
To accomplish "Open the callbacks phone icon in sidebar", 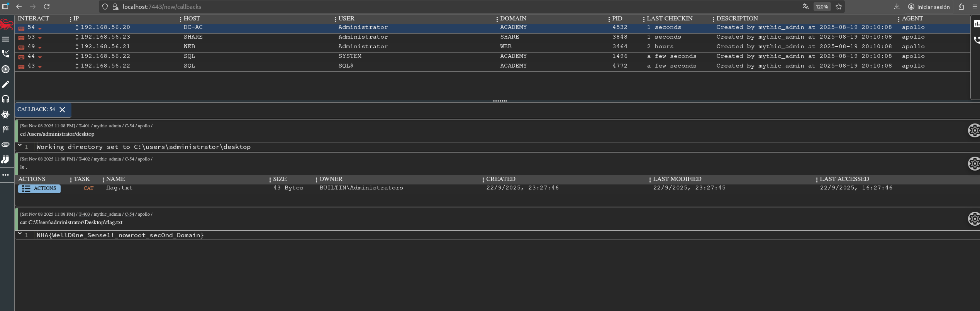I will [5, 54].
